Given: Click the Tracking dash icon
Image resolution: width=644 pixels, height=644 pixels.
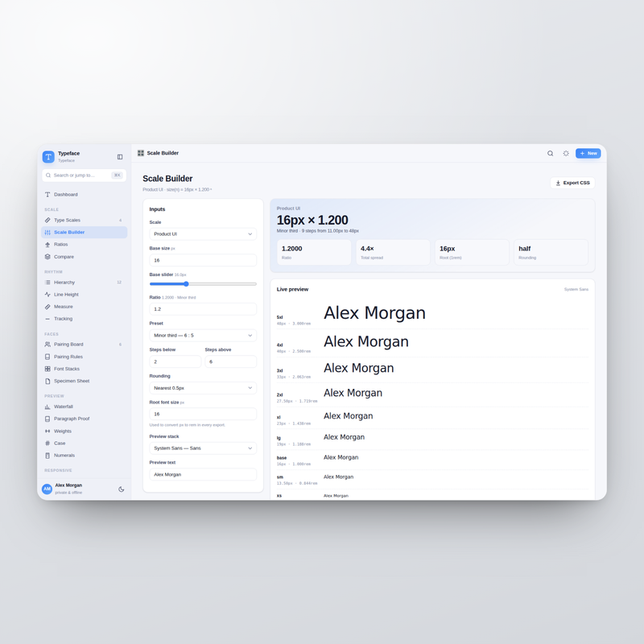Looking at the screenshot, I should (x=47, y=319).
